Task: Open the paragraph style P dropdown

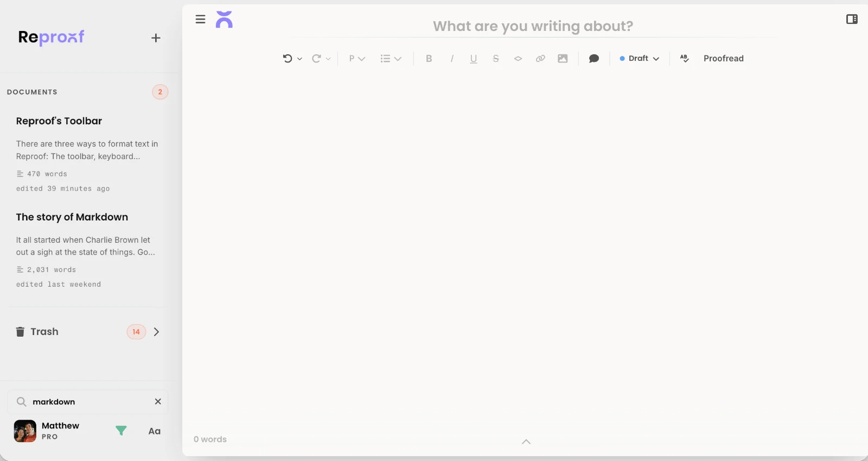Action: 357,59
